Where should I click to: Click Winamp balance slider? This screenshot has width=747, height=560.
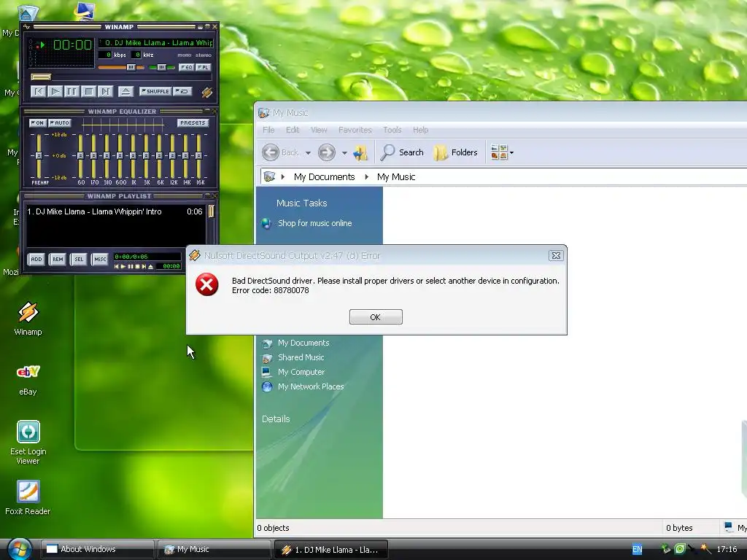(162, 67)
